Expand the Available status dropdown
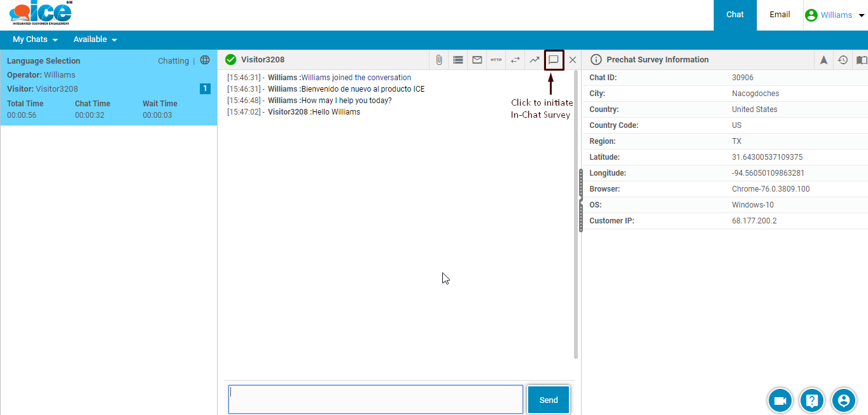Image resolution: width=868 pixels, height=415 pixels. tap(95, 39)
